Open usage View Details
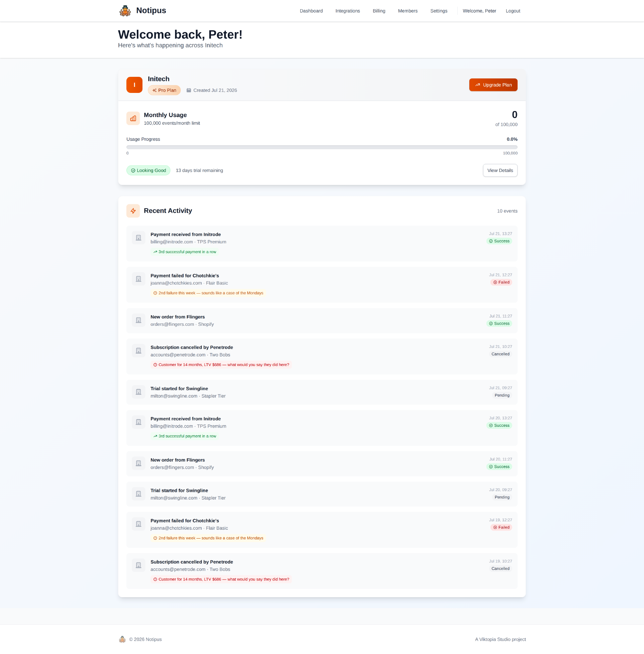The height and width of the screenshot is (654, 644). click(500, 171)
